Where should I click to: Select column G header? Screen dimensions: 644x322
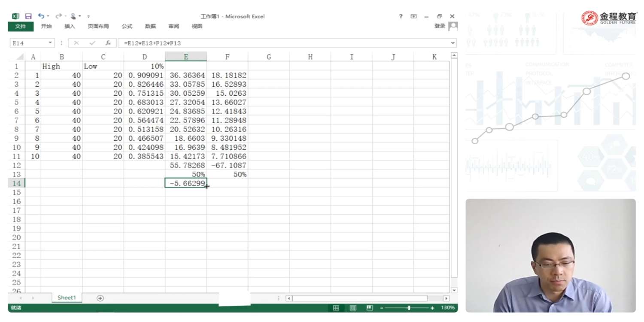269,57
